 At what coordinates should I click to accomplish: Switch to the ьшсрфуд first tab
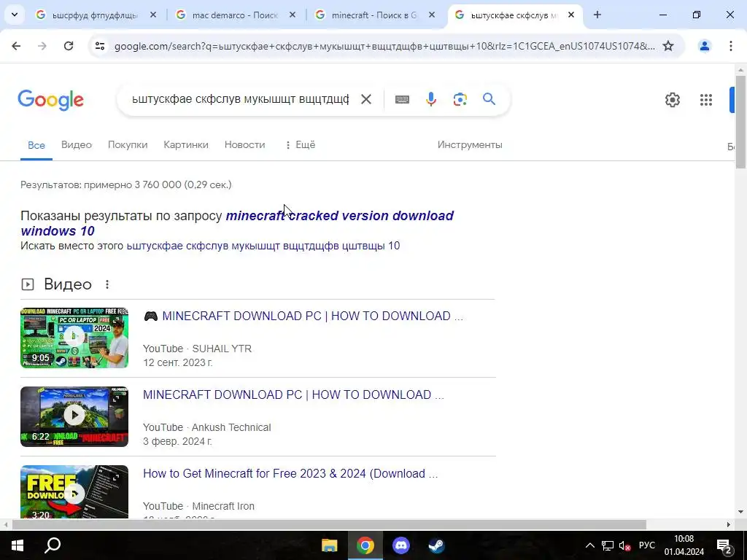pos(95,15)
